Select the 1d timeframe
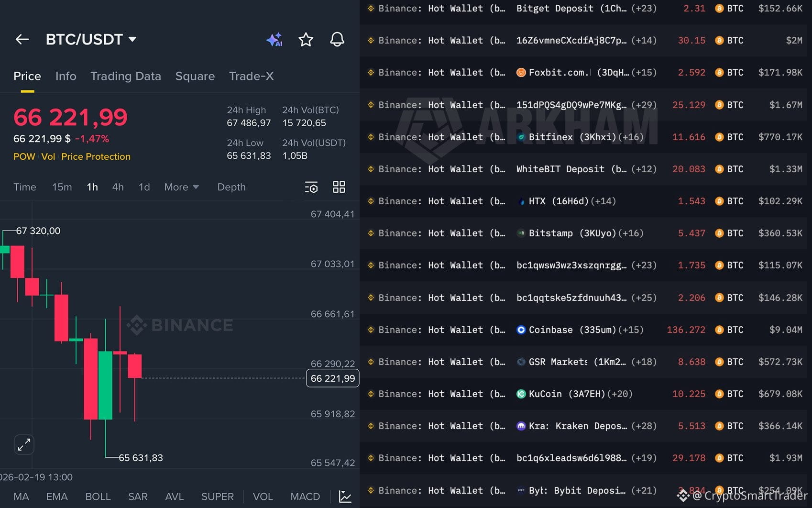 coord(144,187)
